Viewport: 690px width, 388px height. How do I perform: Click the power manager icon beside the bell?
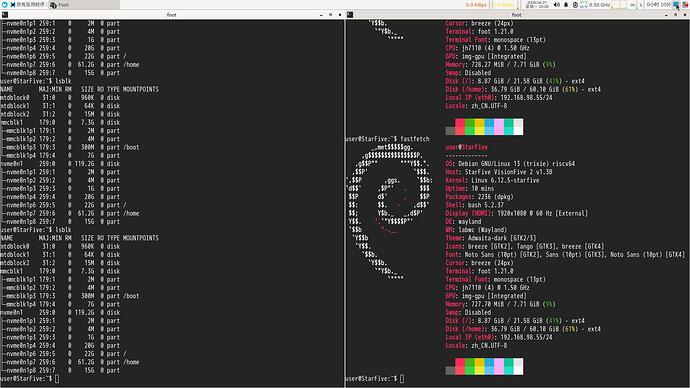575,5
